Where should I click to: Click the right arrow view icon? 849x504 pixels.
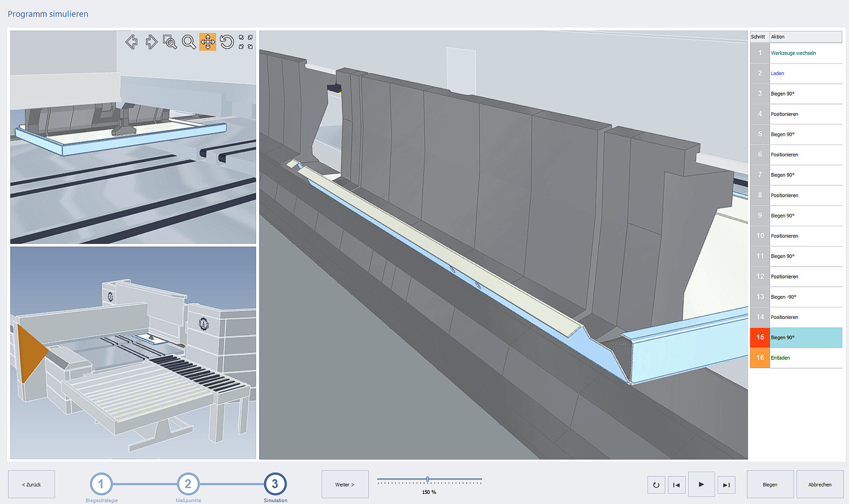click(151, 42)
